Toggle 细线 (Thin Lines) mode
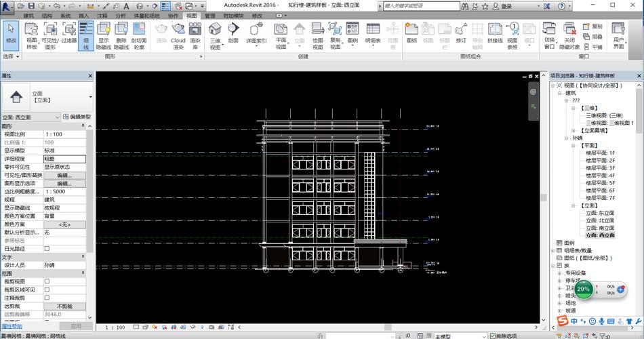This screenshot has width=644, height=339. [86, 35]
